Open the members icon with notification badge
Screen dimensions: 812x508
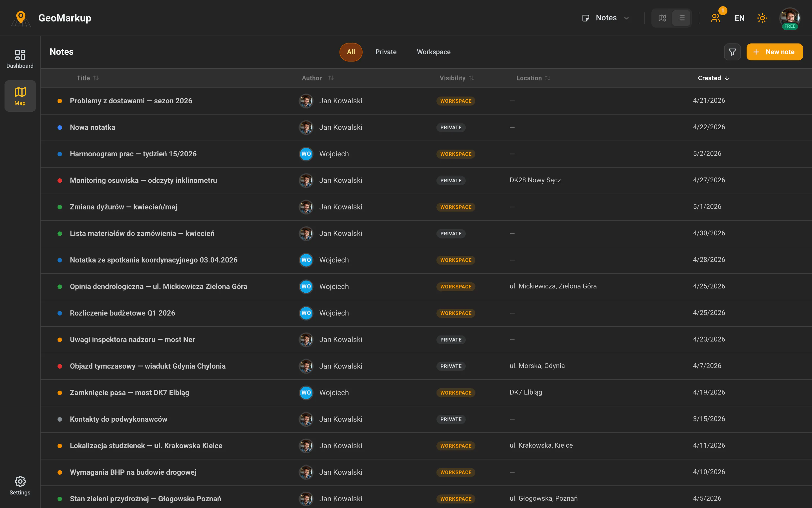(x=716, y=18)
